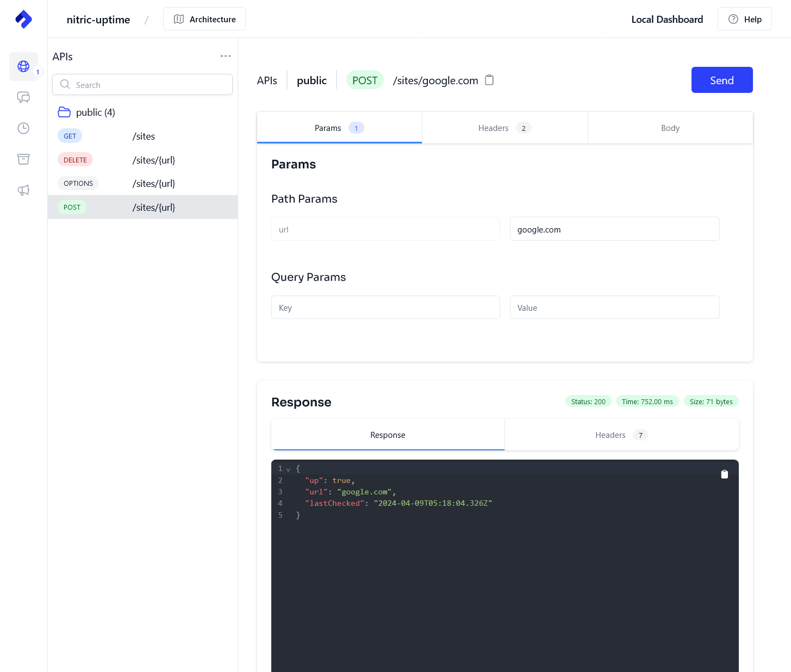The width and height of the screenshot is (791, 672).
Task: Select the GET /sites endpoint
Action: pyautogui.click(x=142, y=136)
